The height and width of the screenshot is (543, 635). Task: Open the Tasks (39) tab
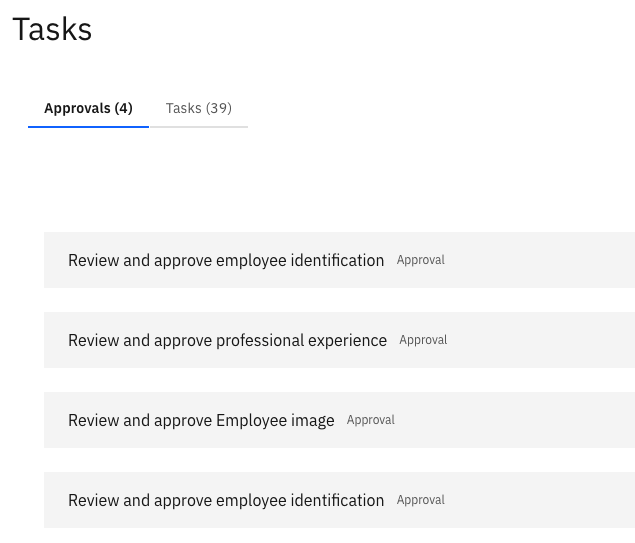tap(198, 109)
